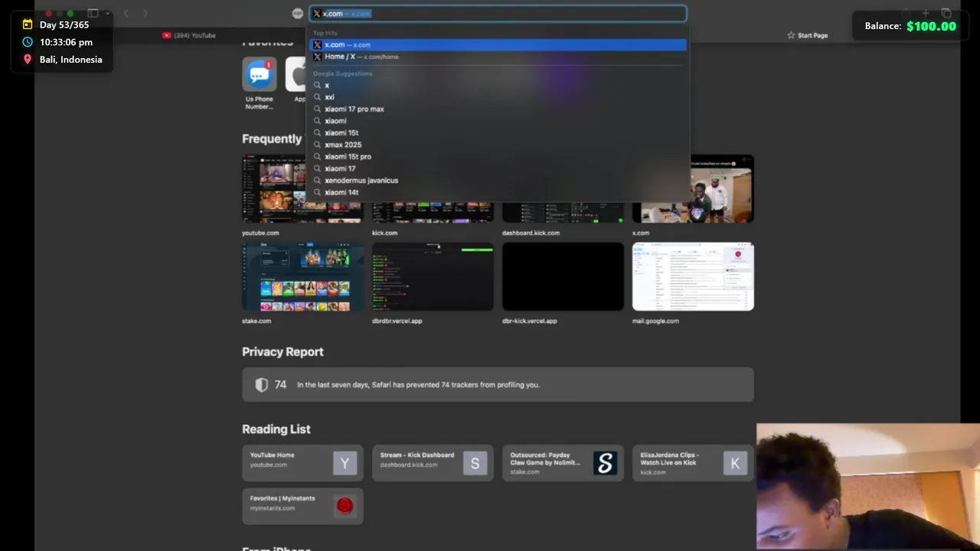
Task: Open ElisaJordana Clips reading list item
Action: 693,463
